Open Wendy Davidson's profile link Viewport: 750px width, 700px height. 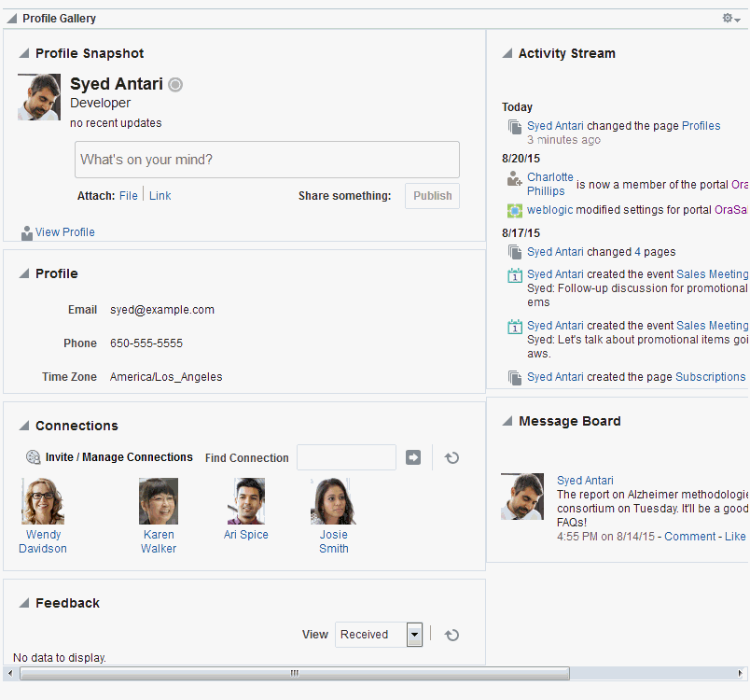(43, 541)
